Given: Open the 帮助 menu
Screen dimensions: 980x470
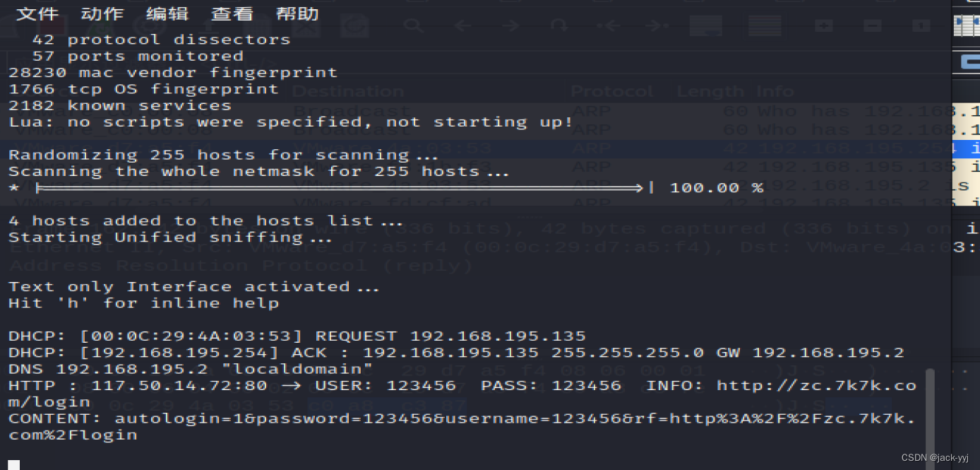Looking at the screenshot, I should coord(297,14).
